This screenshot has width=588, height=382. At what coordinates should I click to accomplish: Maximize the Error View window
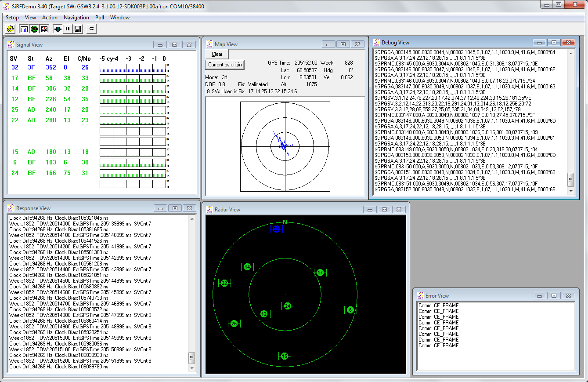[x=554, y=296]
